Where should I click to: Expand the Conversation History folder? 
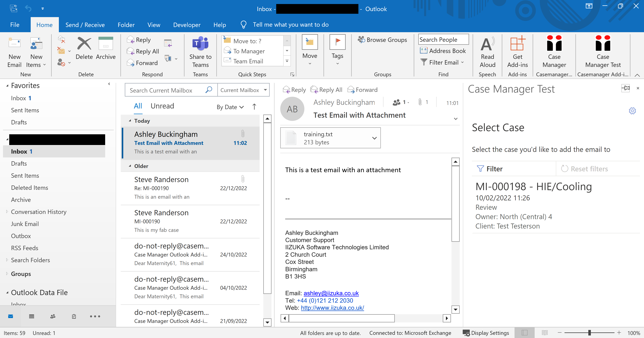pos(7,212)
